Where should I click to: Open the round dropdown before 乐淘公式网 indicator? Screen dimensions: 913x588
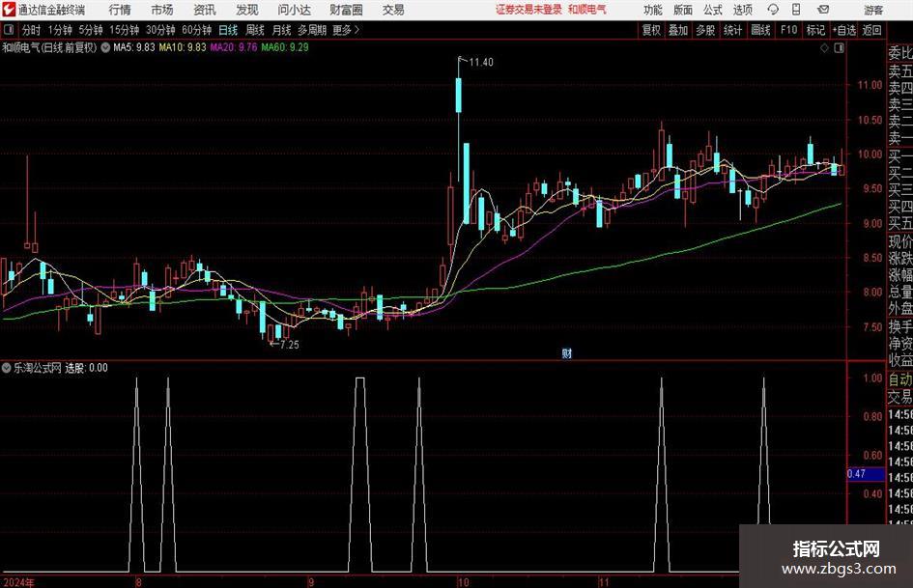(x=7, y=368)
